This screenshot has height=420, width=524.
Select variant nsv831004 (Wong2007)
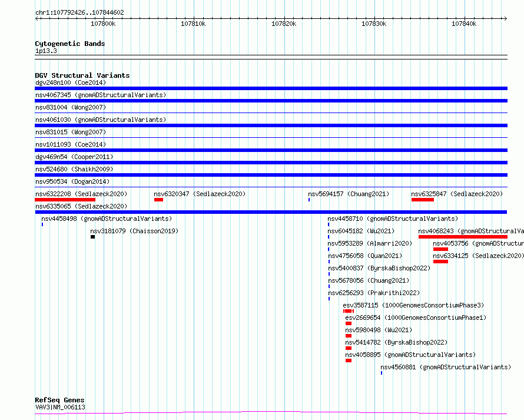click(x=71, y=107)
